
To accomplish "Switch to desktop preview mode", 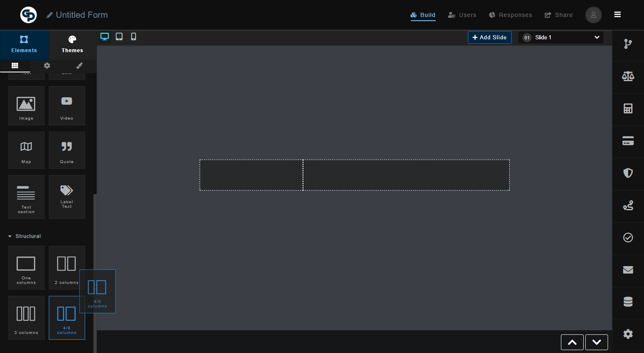I will pos(105,37).
